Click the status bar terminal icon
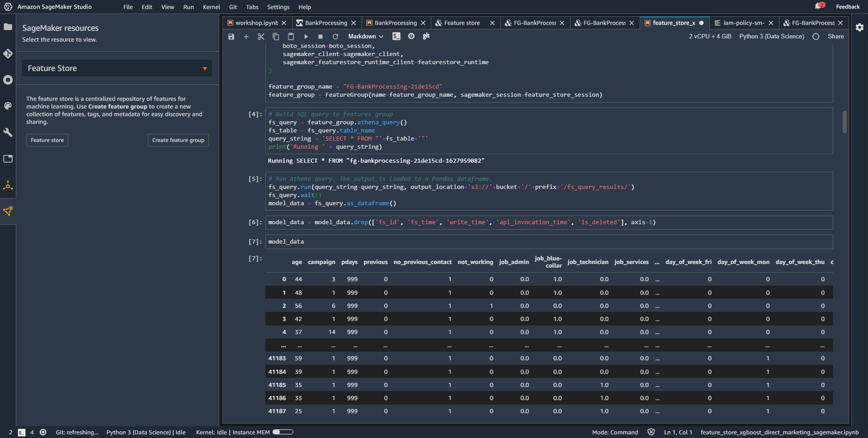 [21, 433]
